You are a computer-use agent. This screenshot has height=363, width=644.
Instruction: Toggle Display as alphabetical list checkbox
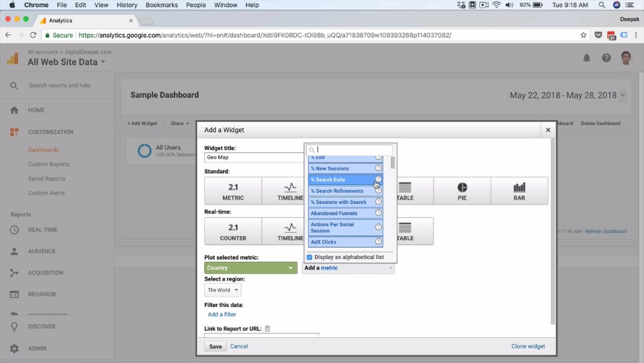pyautogui.click(x=310, y=257)
